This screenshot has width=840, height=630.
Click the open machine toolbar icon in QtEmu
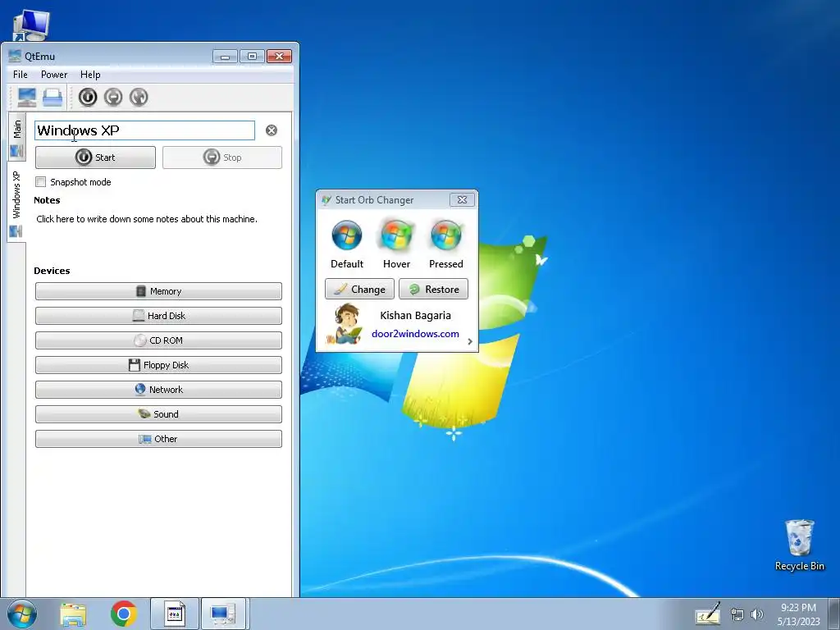(x=52, y=97)
